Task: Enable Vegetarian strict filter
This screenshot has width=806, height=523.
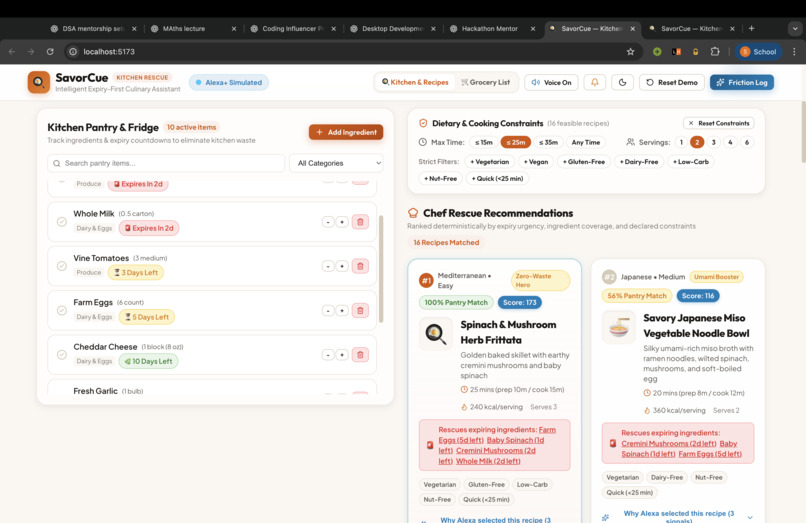Action: coord(489,161)
